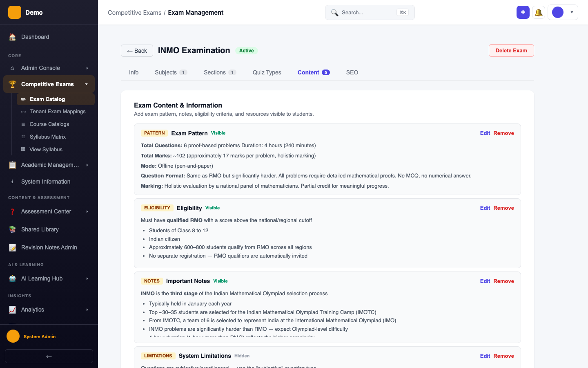Expand the Academic Management submenu arrow
Screen dimensions: 588x368
tap(87, 165)
